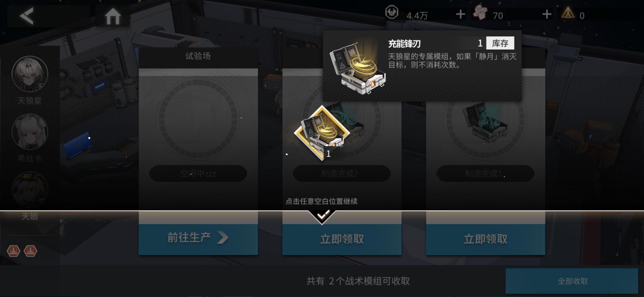Add currency with plus next to 4.4万
This screenshot has height=297, width=644.
click(x=460, y=14)
